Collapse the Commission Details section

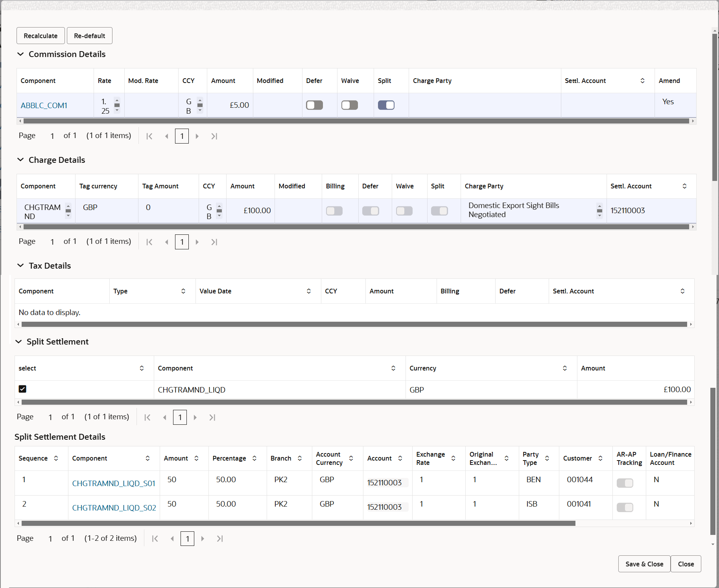(20, 54)
